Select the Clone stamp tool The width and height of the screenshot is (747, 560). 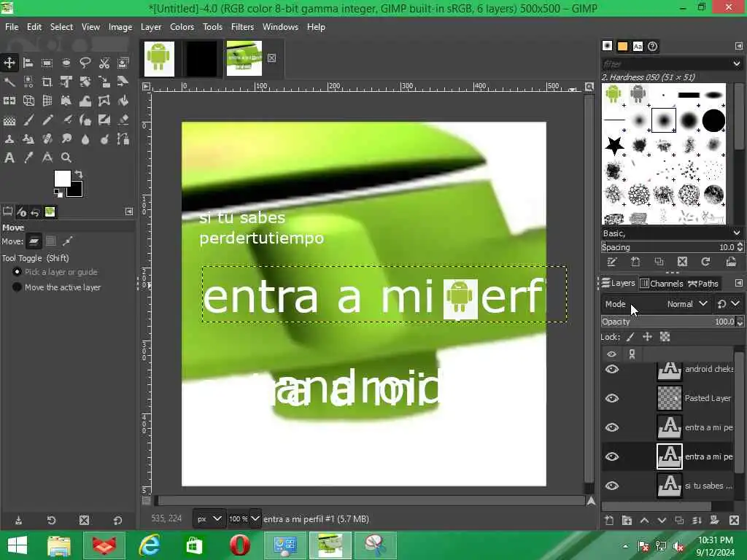[x=9, y=139]
